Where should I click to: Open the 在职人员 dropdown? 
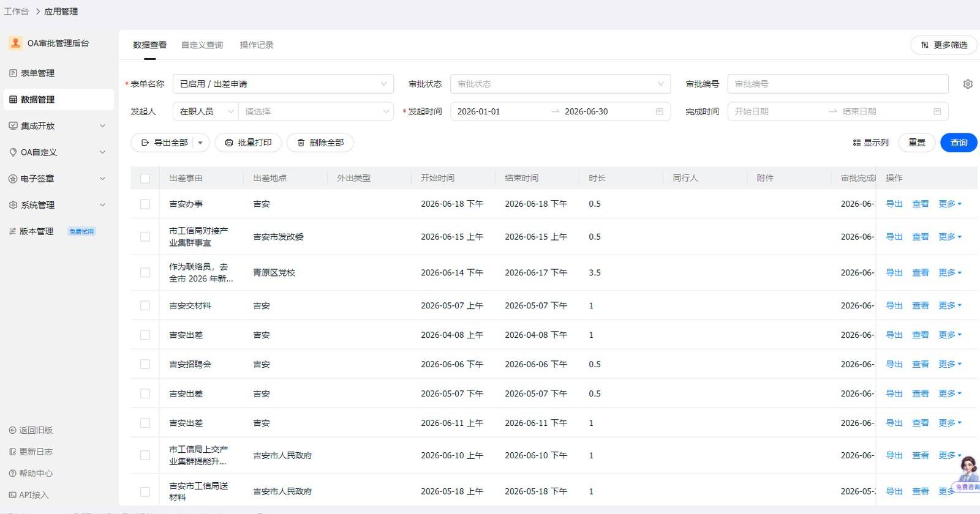tap(206, 111)
